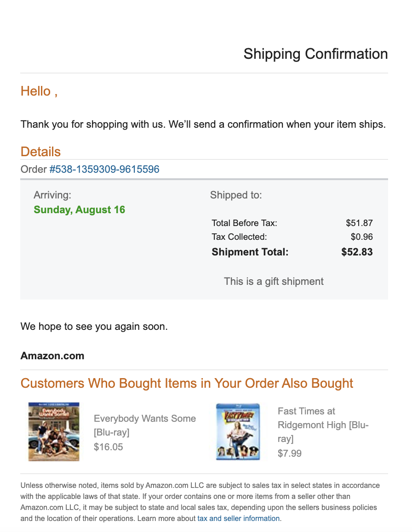Click the "Arriving:" label

point(52,195)
